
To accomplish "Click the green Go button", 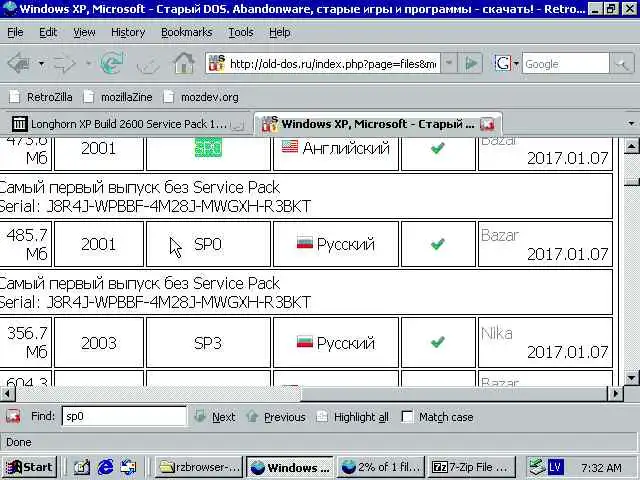I will 471,63.
